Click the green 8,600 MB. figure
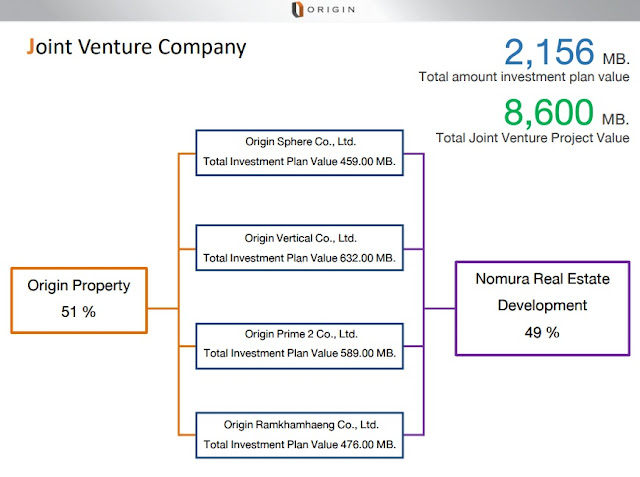640x477 pixels. [567, 113]
